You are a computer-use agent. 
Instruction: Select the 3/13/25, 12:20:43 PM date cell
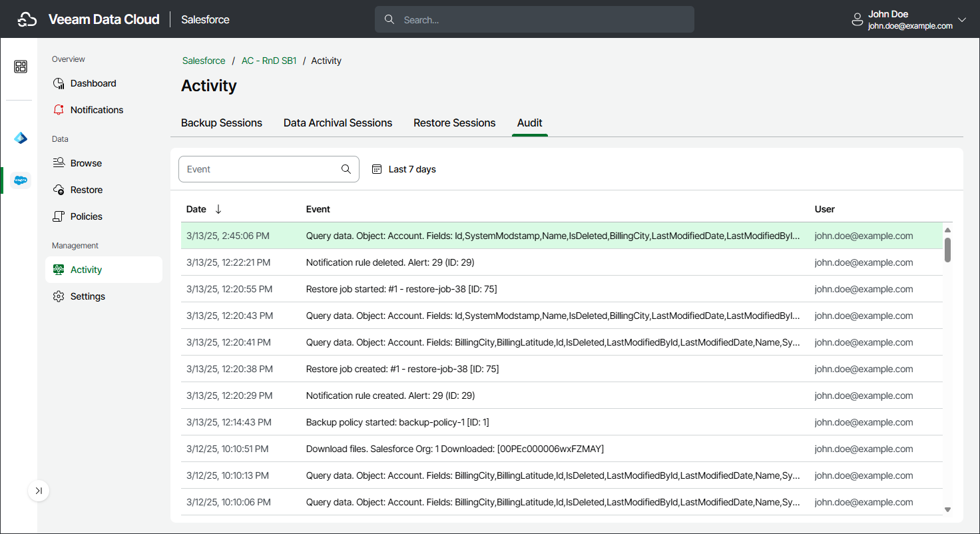[x=230, y=316]
